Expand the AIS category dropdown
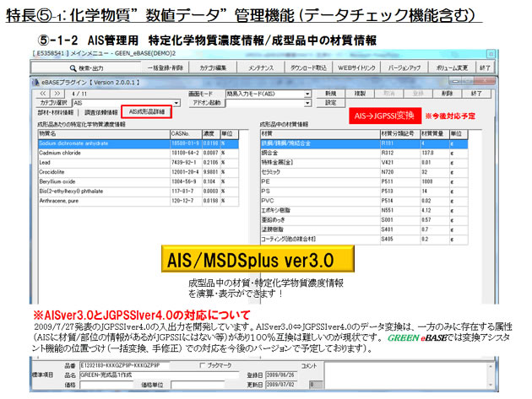Image resolution: width=532 pixels, height=399 pixels. pyautogui.click(x=176, y=103)
